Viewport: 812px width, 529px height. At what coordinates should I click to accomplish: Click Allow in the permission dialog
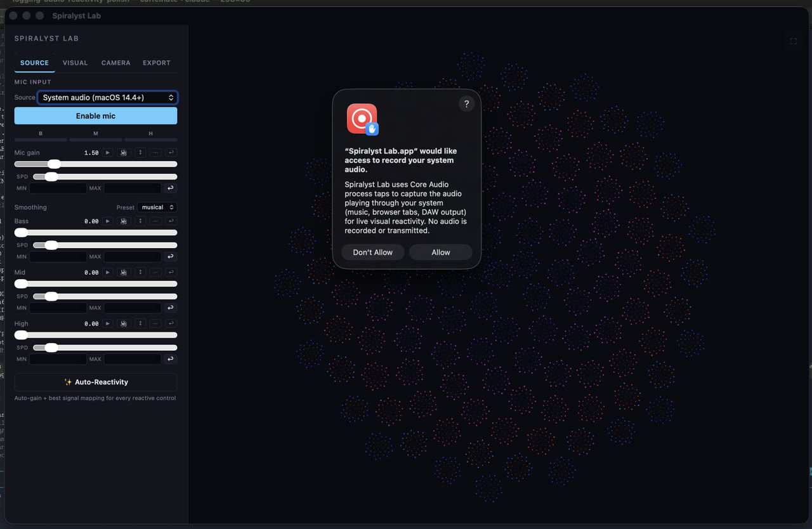click(x=441, y=252)
